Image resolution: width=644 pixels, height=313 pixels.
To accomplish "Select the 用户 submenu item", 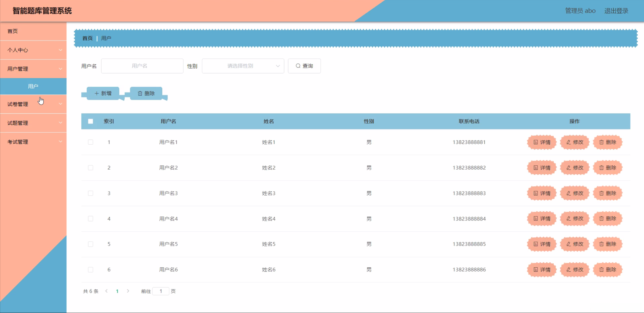I will 33,86.
